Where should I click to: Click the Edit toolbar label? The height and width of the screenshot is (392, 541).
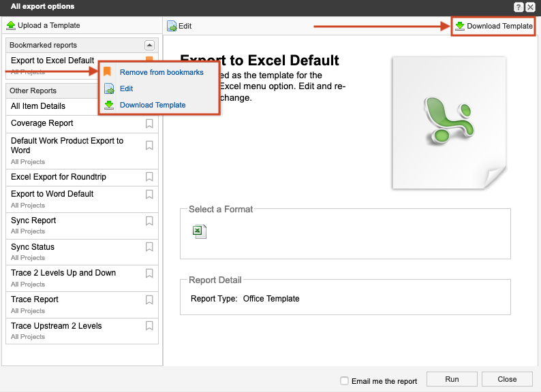pos(185,26)
